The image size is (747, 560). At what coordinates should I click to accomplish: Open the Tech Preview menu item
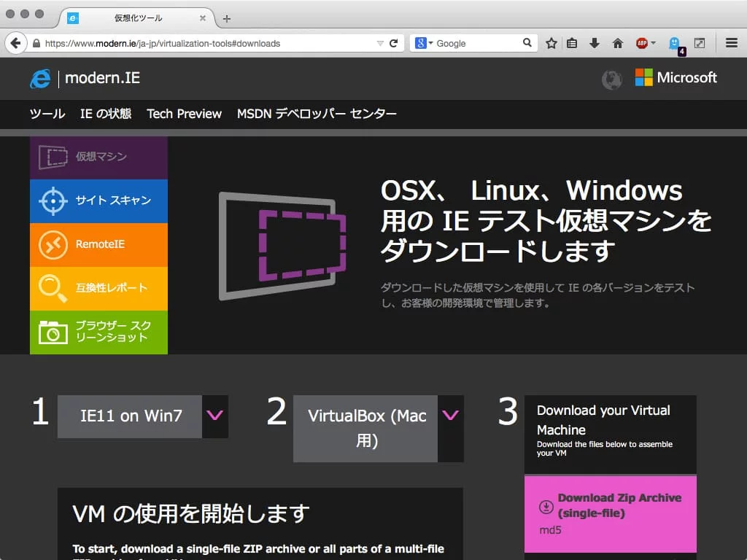184,114
